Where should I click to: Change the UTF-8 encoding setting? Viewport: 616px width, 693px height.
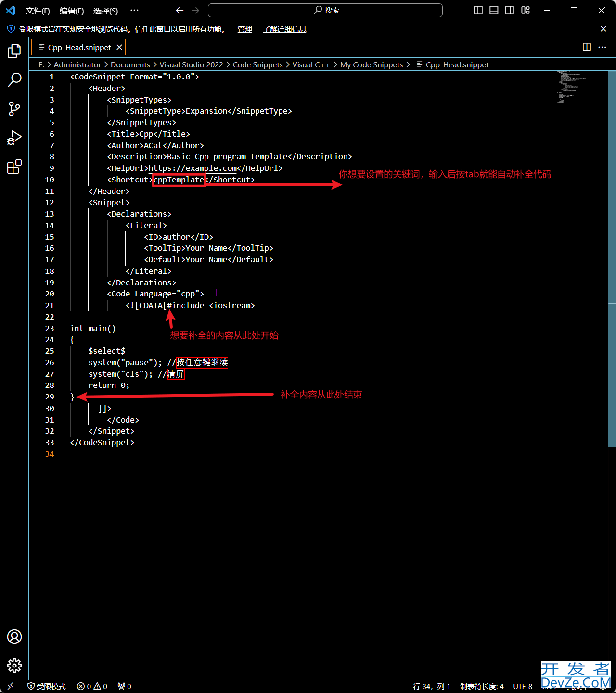click(x=523, y=686)
